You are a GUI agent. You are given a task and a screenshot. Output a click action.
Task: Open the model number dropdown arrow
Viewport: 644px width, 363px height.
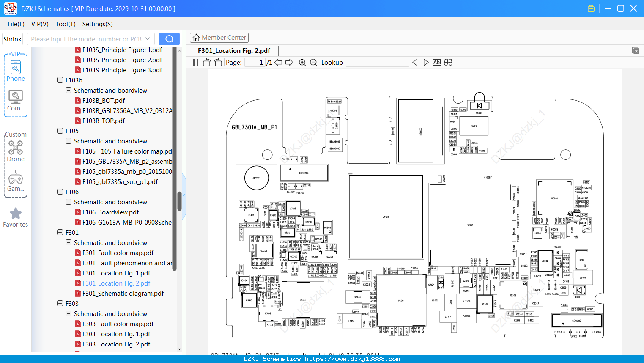(148, 39)
